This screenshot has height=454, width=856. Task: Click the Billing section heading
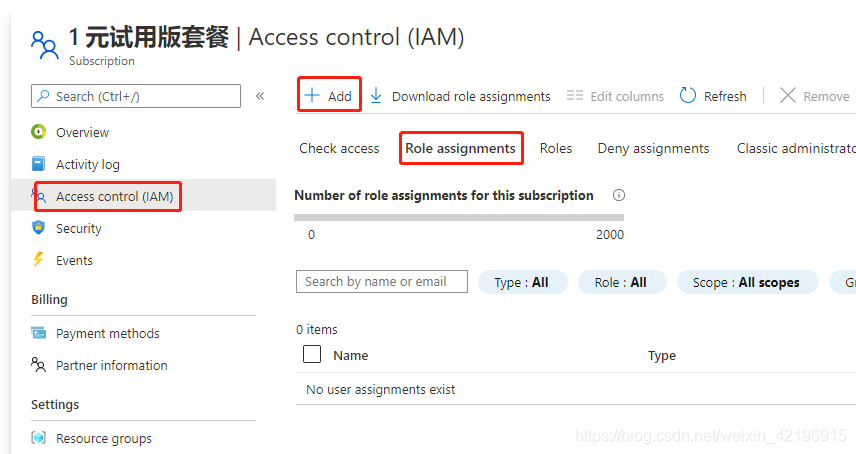(x=49, y=300)
